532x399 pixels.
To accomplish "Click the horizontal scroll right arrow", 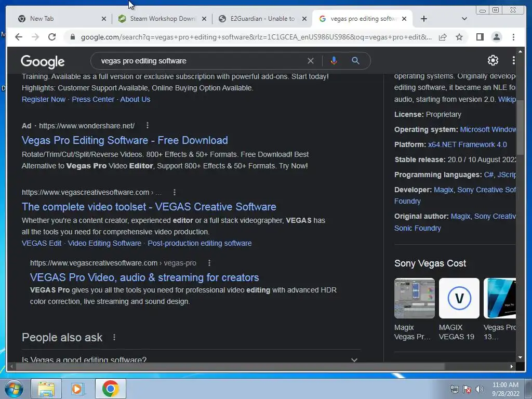I will (512, 366).
